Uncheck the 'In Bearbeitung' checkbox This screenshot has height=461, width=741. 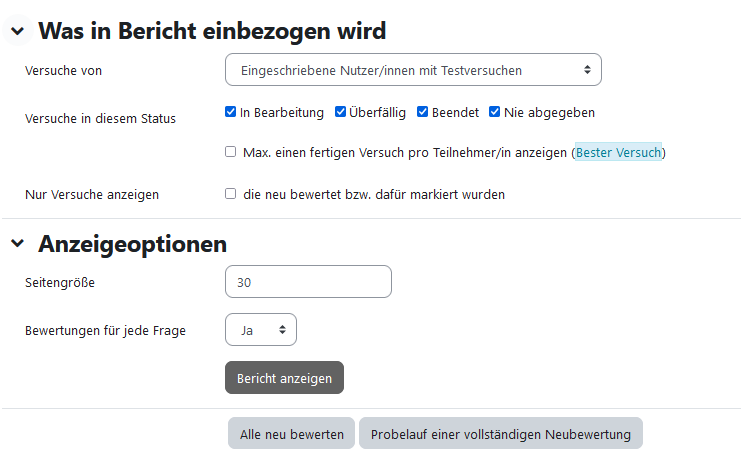click(x=231, y=112)
